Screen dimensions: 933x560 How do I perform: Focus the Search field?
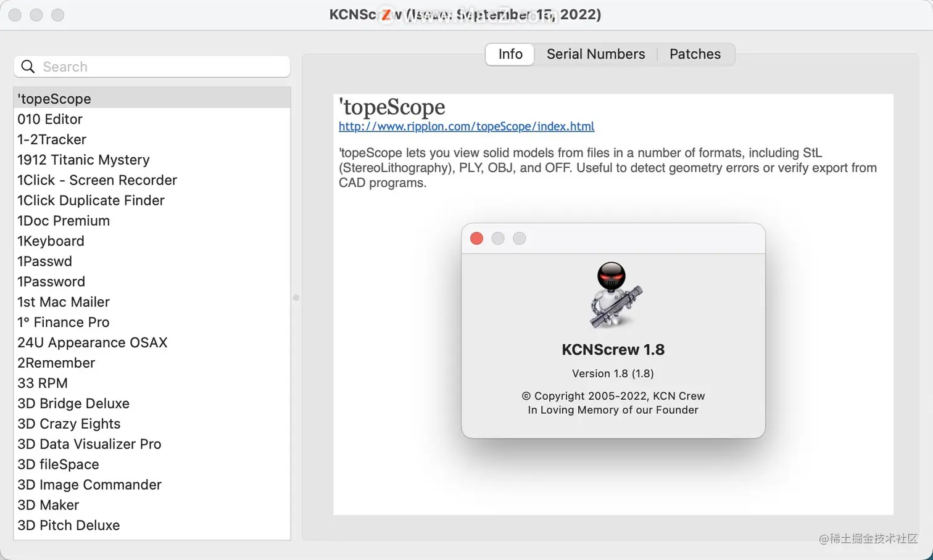152,67
